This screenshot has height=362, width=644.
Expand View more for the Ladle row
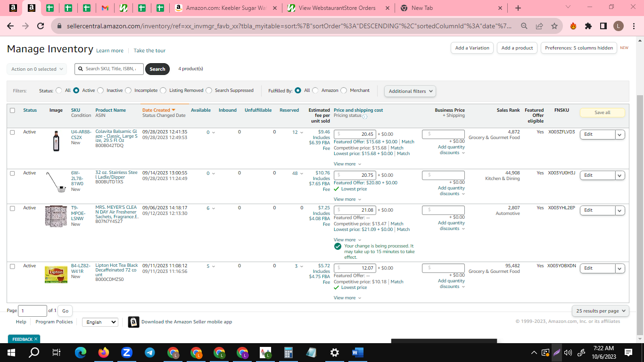click(347, 199)
